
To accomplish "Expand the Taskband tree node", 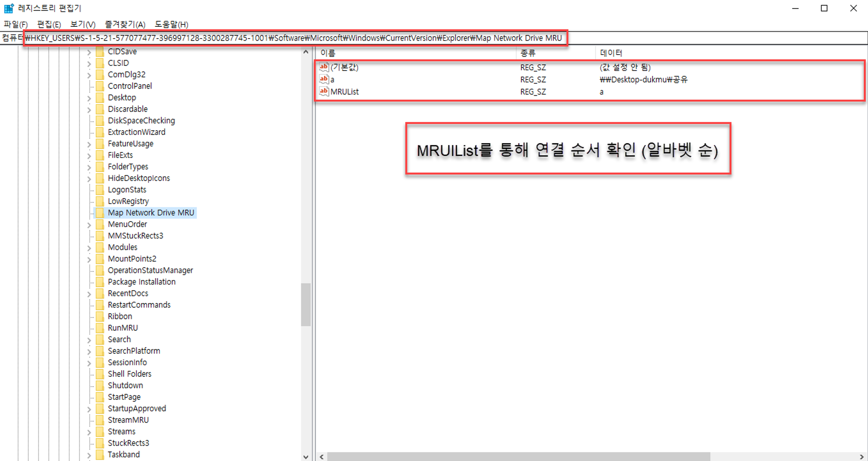I will coord(89,455).
